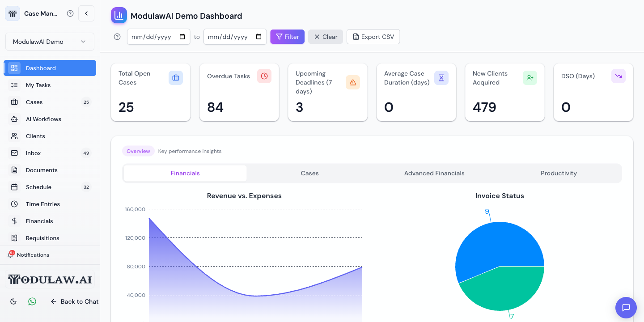
Task: Open Clients in the sidebar
Action: pos(50,136)
